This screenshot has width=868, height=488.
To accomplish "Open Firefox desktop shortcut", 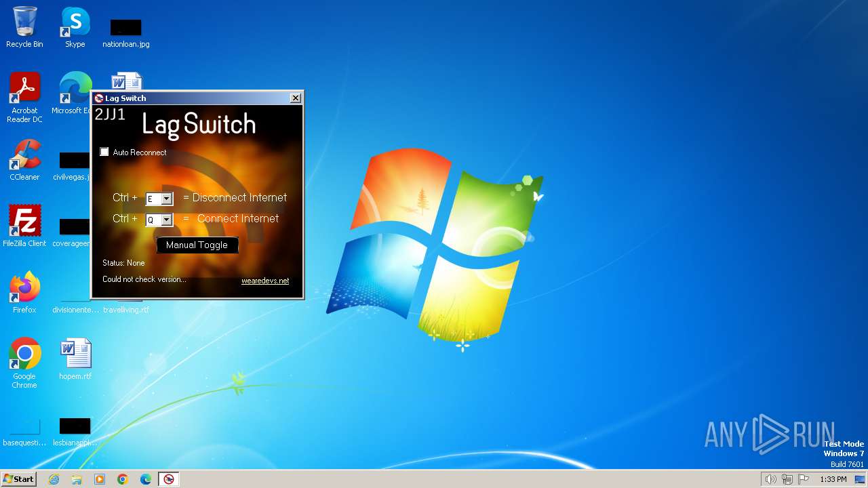I will (x=24, y=292).
